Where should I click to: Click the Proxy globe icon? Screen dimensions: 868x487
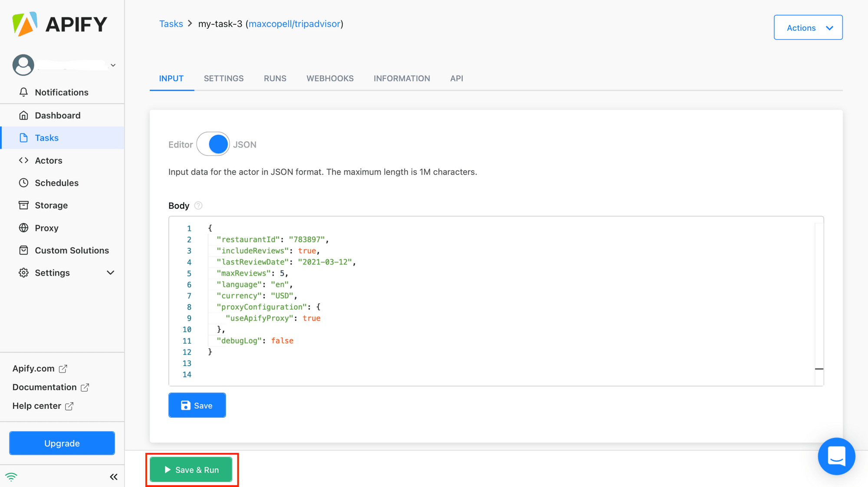(x=23, y=227)
